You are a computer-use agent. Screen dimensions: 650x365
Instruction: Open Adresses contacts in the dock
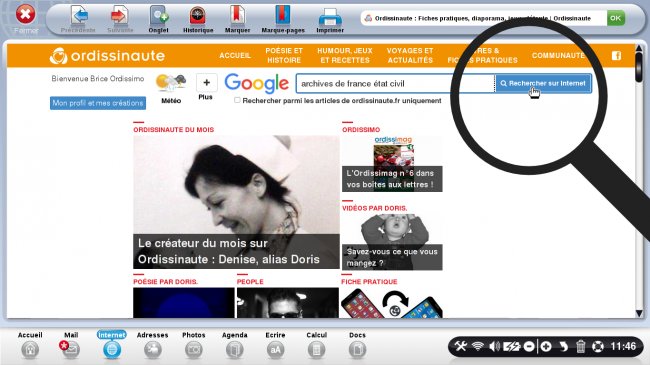(153, 345)
